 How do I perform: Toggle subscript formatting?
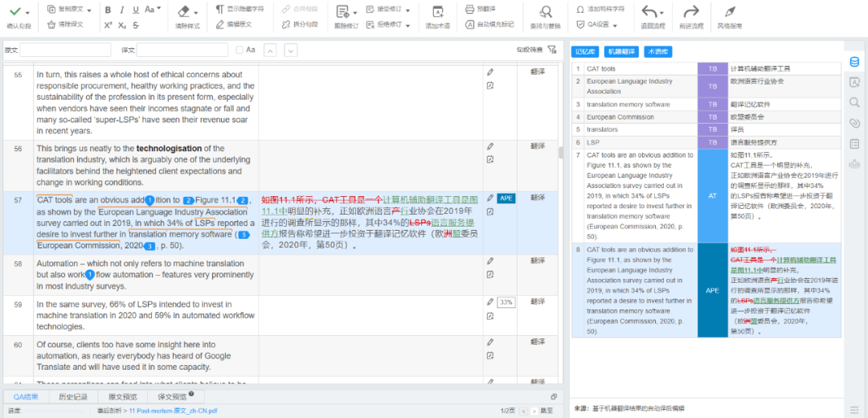pos(122,25)
